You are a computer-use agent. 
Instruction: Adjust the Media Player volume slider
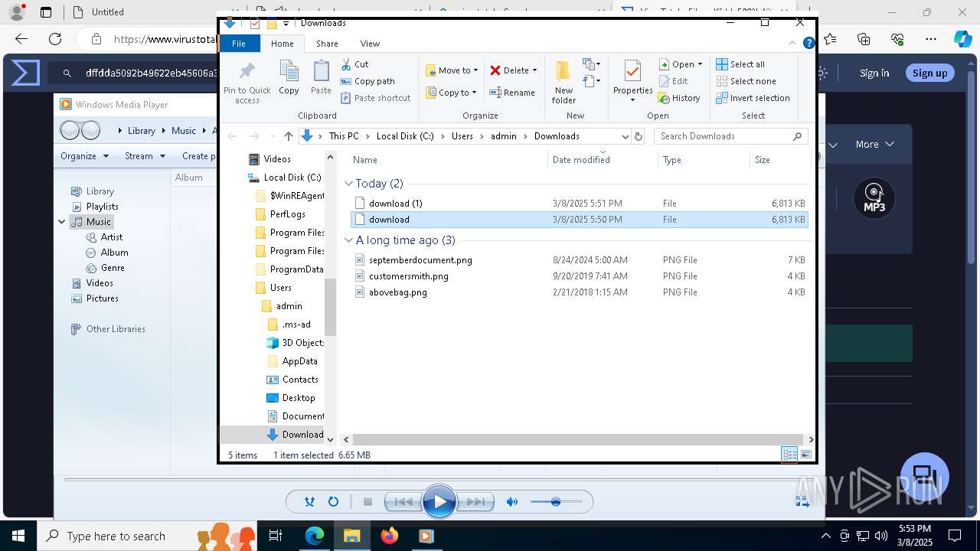pyautogui.click(x=556, y=502)
